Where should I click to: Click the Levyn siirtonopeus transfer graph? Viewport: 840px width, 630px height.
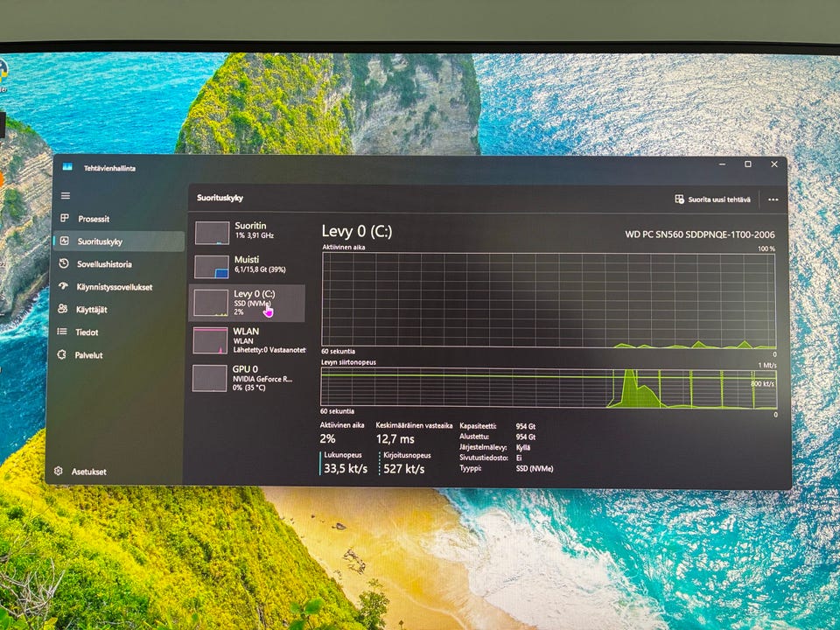click(549, 388)
